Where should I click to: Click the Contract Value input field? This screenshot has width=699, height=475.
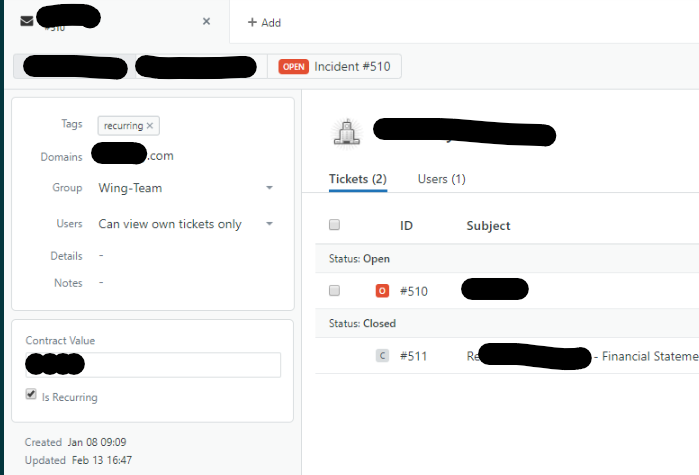(x=153, y=365)
